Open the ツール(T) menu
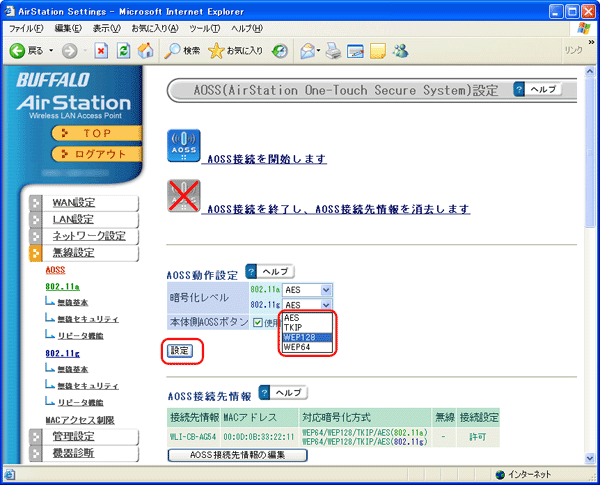Image resolution: width=600 pixels, height=485 pixels. click(x=205, y=28)
